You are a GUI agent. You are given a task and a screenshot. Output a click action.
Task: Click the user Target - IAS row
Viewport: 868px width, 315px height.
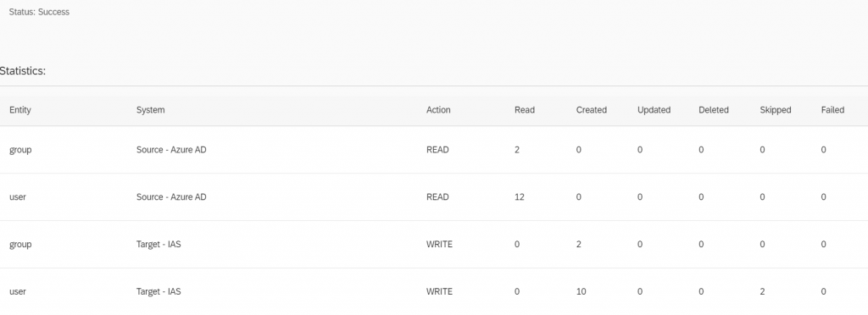pos(434,292)
